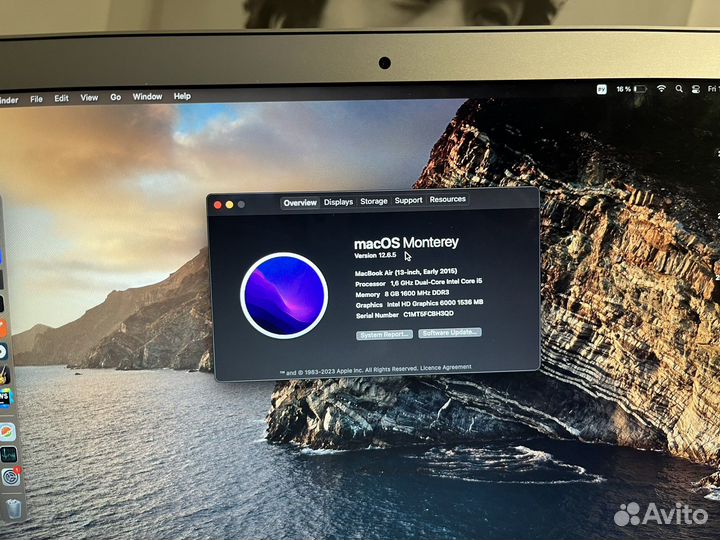Open the Support tab
This screenshot has width=720, height=540.
[408, 200]
